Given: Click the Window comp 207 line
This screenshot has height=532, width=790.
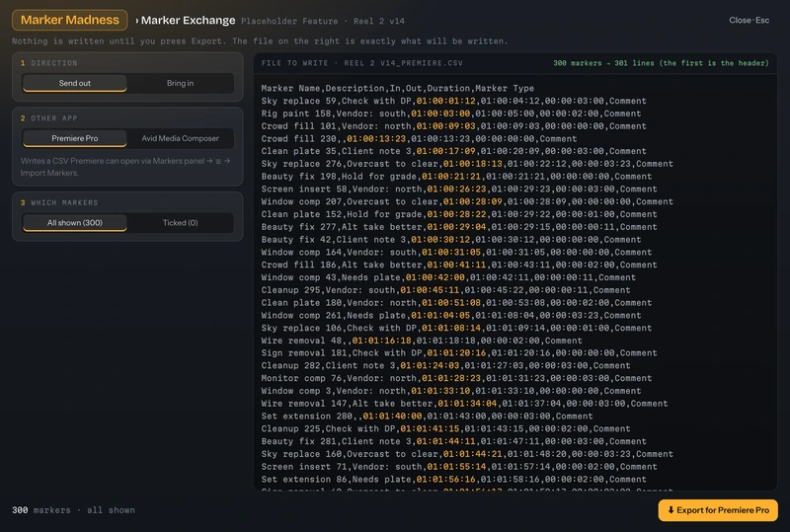Looking at the screenshot, I should (x=467, y=201).
